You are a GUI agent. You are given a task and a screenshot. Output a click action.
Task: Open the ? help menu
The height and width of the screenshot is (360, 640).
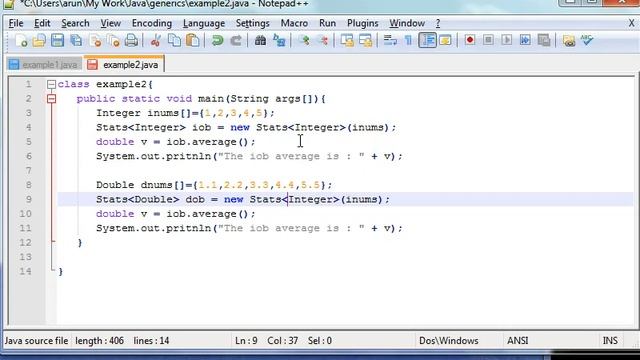[x=438, y=23]
